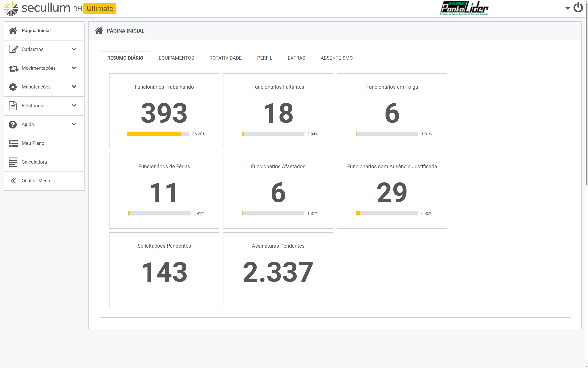The width and height of the screenshot is (588, 368).
Task: Click the Calculadora grid icon
Action: click(x=13, y=162)
